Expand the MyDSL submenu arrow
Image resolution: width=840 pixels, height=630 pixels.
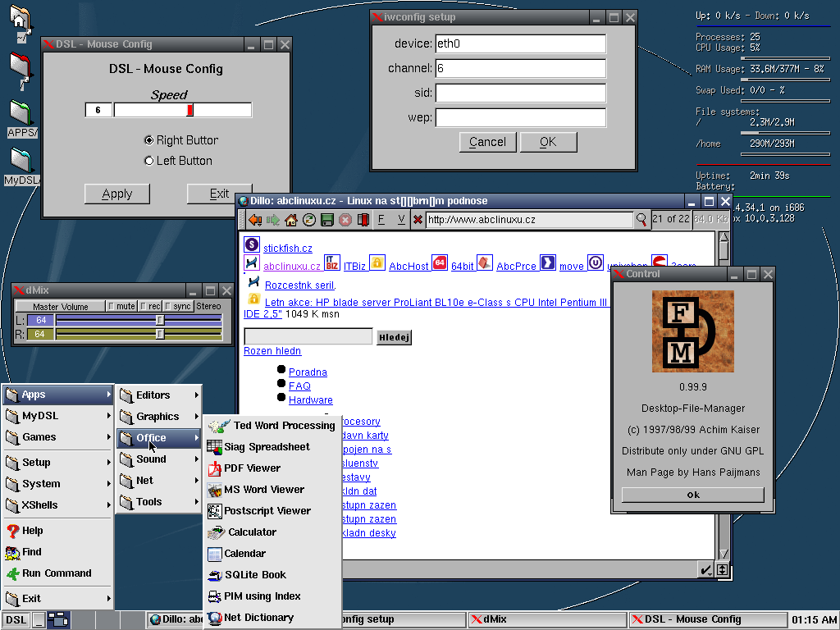109,416
